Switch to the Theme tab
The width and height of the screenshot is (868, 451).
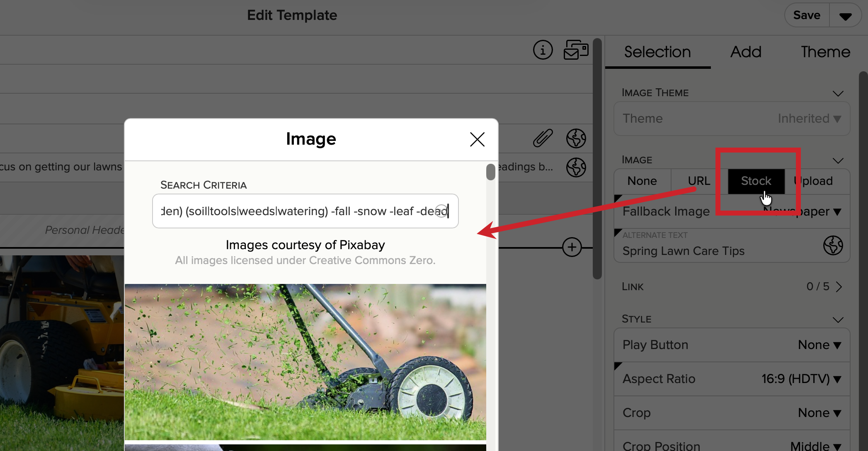point(825,52)
